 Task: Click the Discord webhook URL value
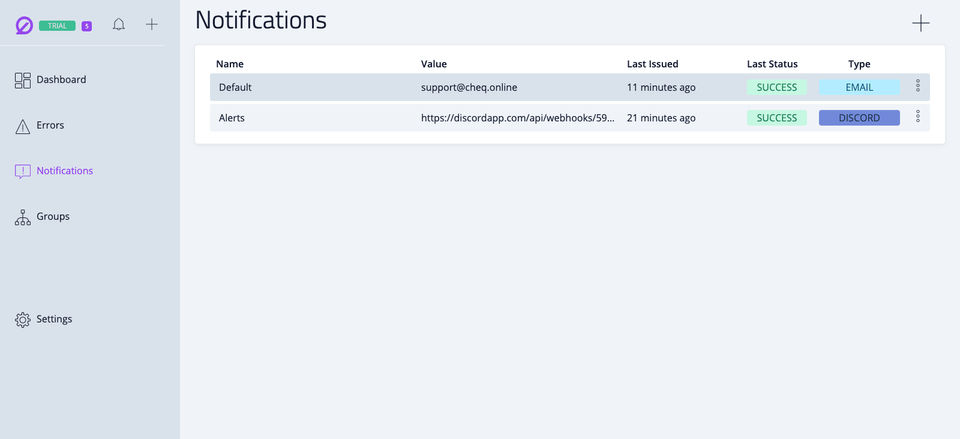click(x=517, y=118)
